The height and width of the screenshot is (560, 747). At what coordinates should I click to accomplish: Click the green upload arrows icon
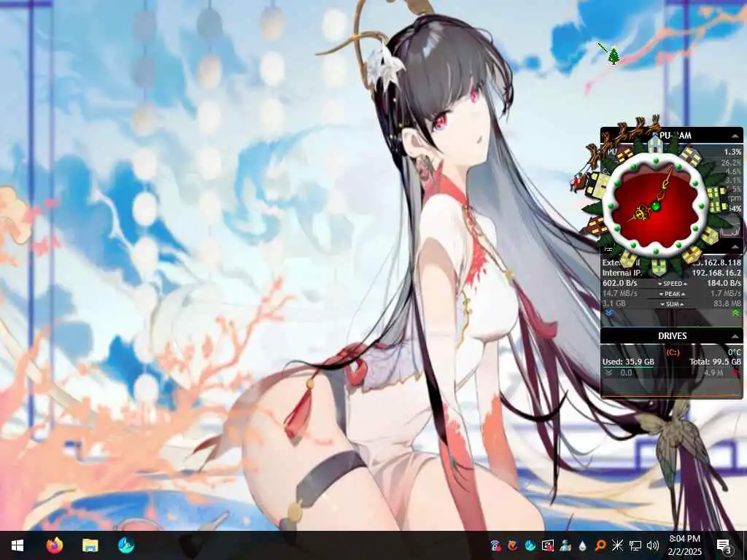(735, 313)
